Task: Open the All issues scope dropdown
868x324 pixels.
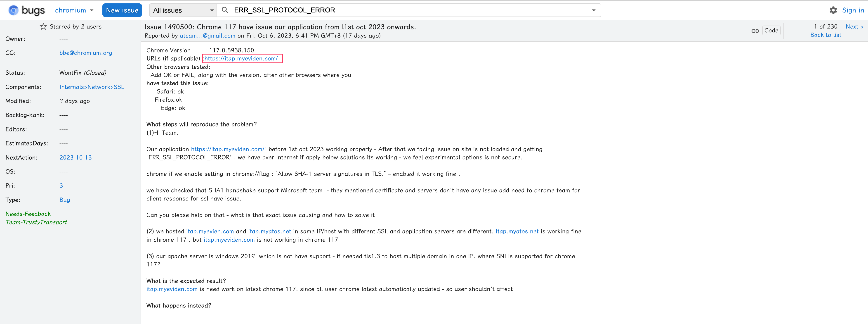Action: coord(183,10)
